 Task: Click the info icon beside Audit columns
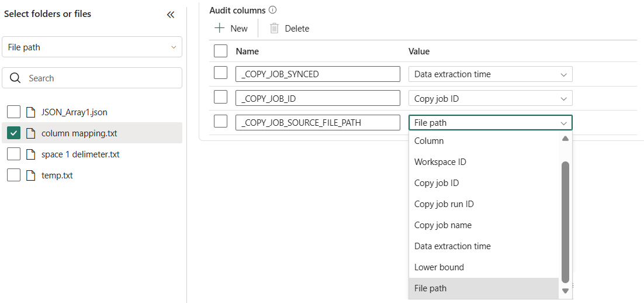point(272,11)
